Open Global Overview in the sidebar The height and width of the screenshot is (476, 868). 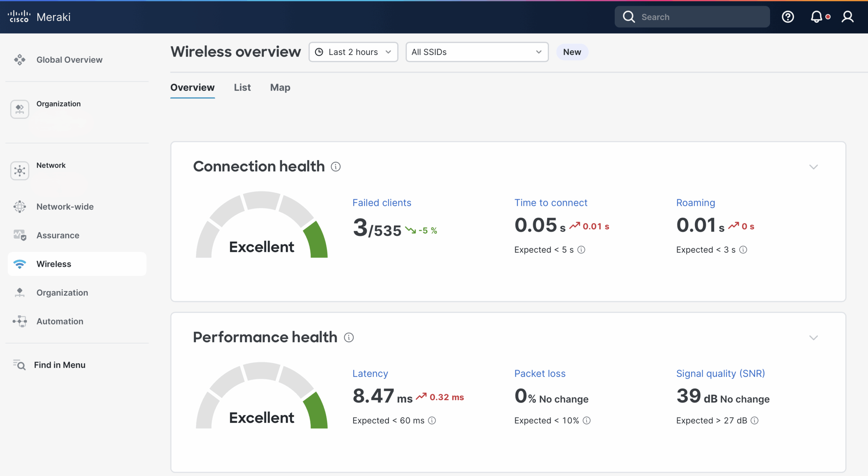[x=69, y=60]
